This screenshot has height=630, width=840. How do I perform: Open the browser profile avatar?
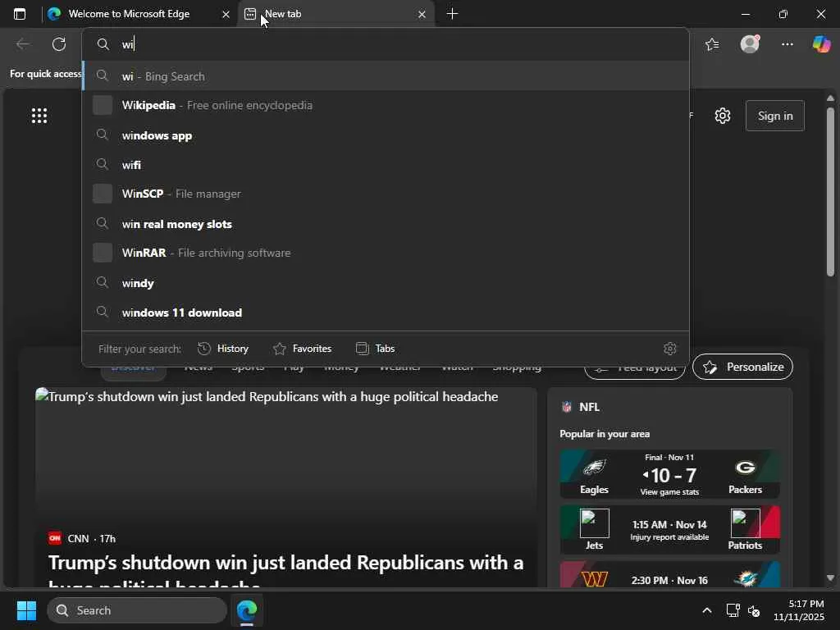point(750,44)
